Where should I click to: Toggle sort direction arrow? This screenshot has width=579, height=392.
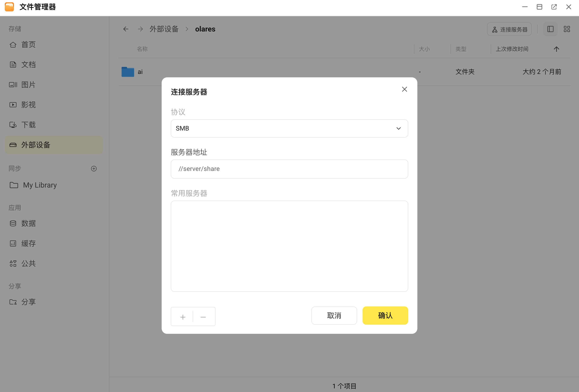point(556,49)
